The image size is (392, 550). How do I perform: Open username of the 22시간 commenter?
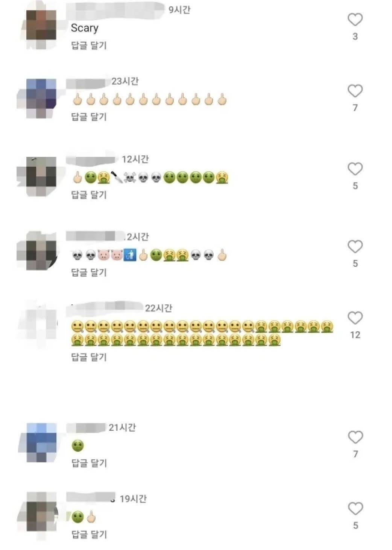click(x=105, y=308)
